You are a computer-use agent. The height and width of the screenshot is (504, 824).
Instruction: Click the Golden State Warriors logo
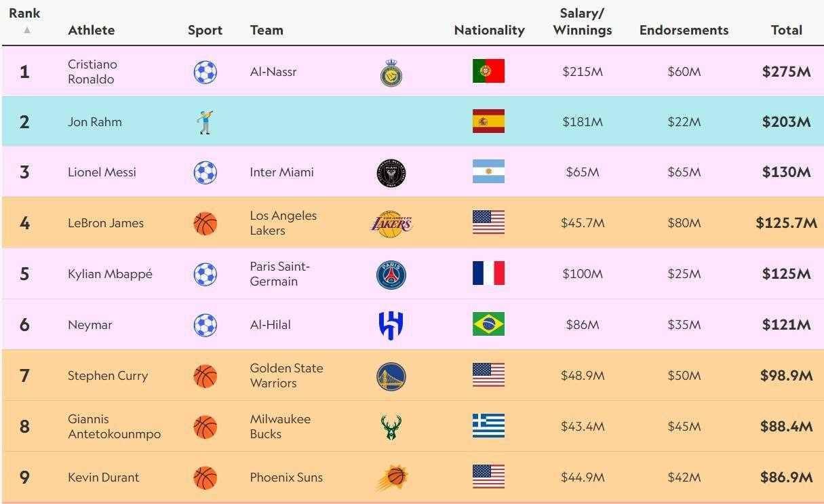point(391,376)
